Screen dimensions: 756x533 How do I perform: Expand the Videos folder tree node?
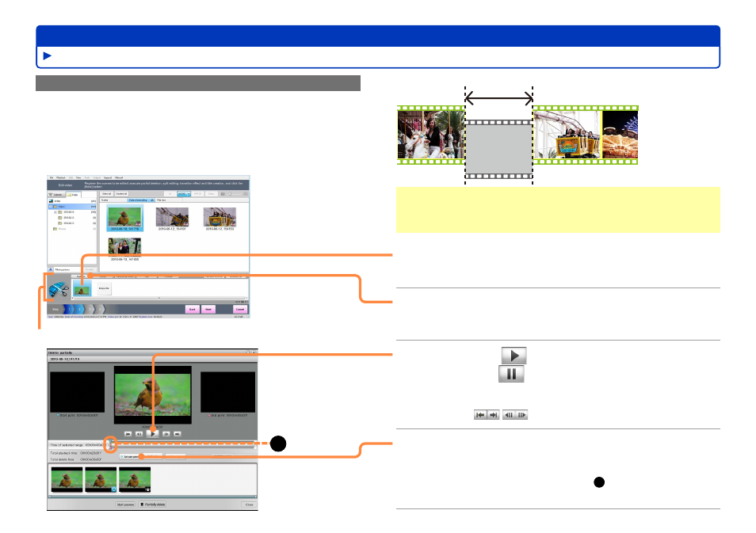pos(50,206)
